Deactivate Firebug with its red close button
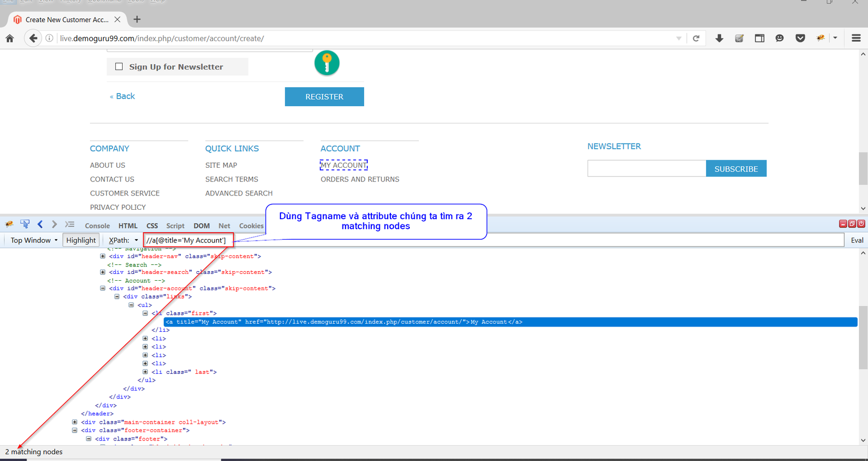 [x=861, y=224]
